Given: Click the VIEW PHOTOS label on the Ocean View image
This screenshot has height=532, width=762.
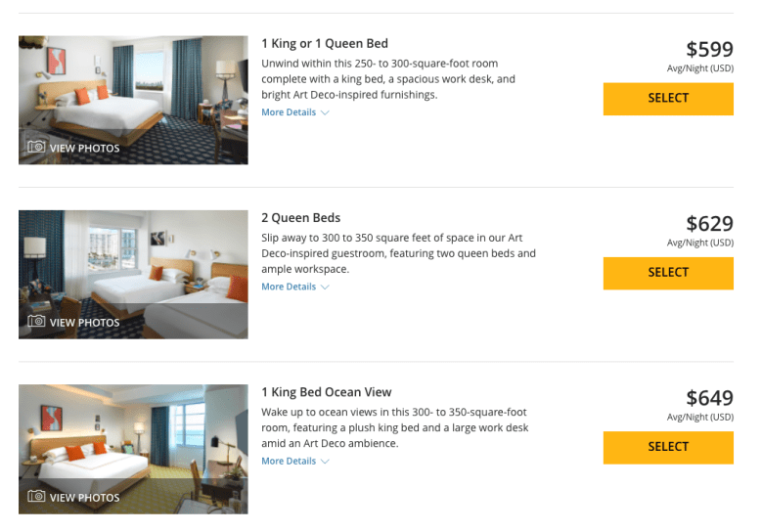Looking at the screenshot, I should pos(84,498).
